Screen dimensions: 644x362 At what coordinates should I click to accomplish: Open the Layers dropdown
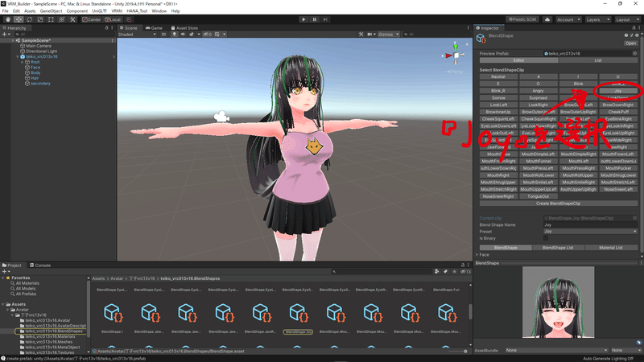click(597, 19)
